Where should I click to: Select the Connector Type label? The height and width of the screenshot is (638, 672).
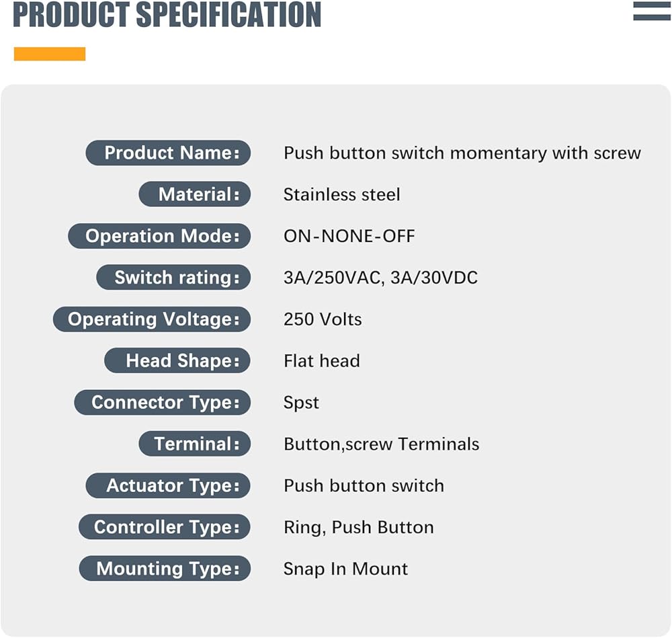tap(162, 403)
